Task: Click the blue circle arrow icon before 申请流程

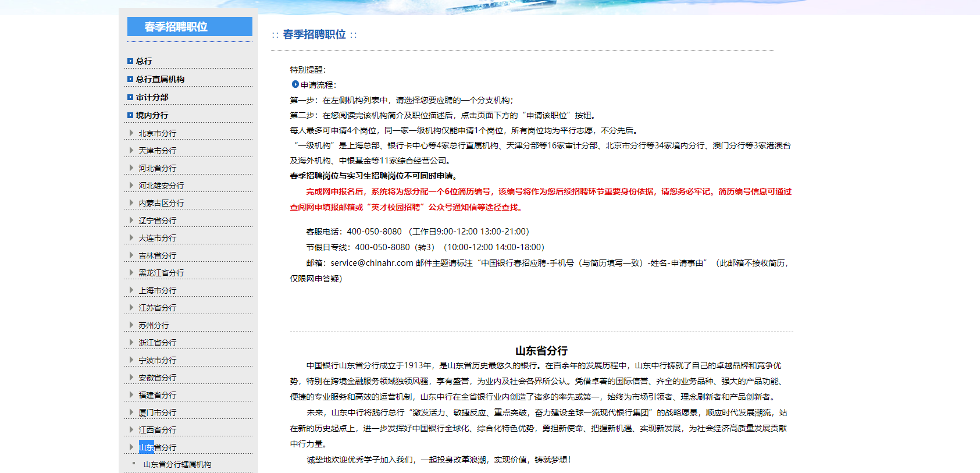Action: click(295, 84)
